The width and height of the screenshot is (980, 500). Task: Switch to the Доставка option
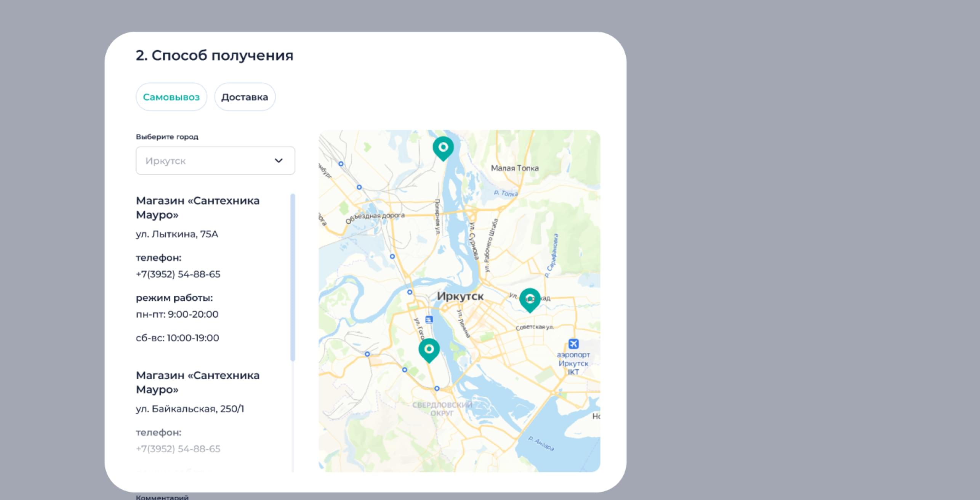coord(245,97)
